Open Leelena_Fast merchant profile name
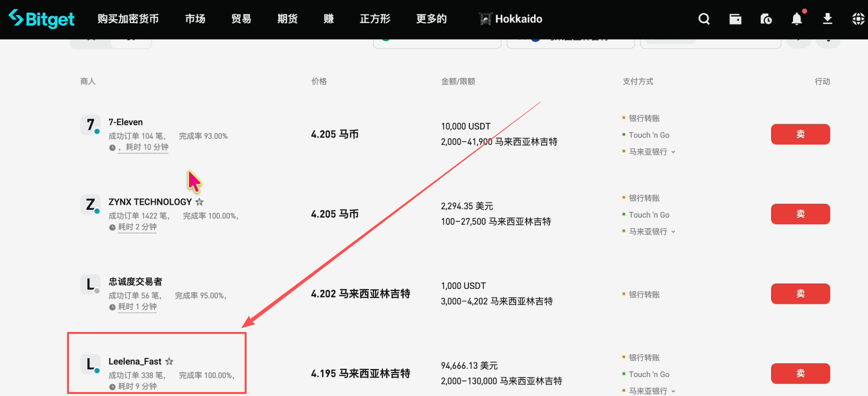Screen dimensions: 868x396 pos(135,361)
